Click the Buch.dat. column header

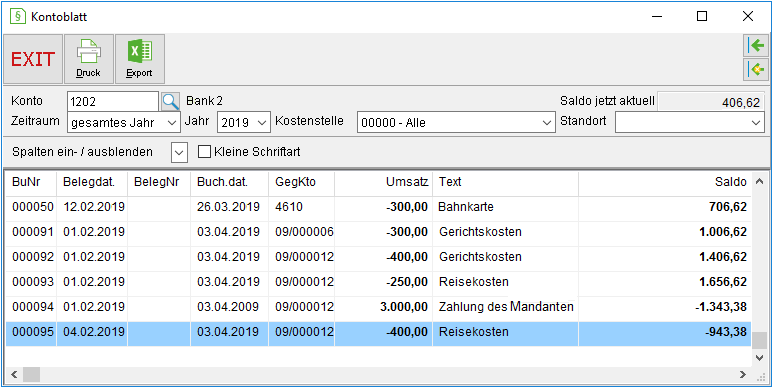tap(229, 182)
